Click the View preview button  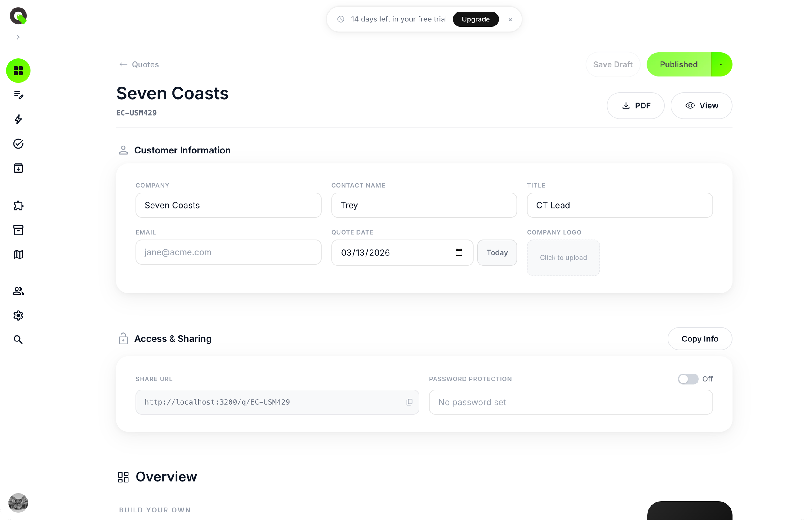tap(701, 106)
